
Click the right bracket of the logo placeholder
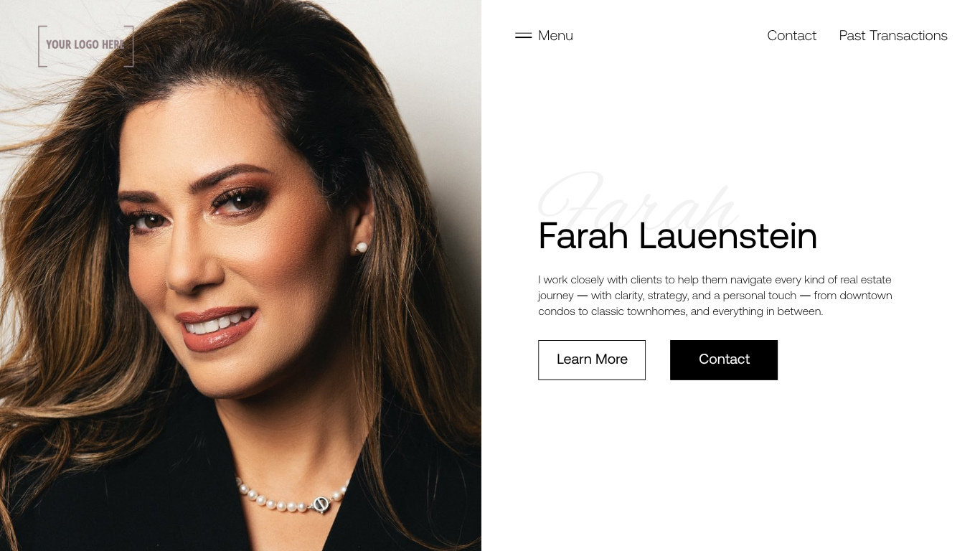(x=130, y=46)
